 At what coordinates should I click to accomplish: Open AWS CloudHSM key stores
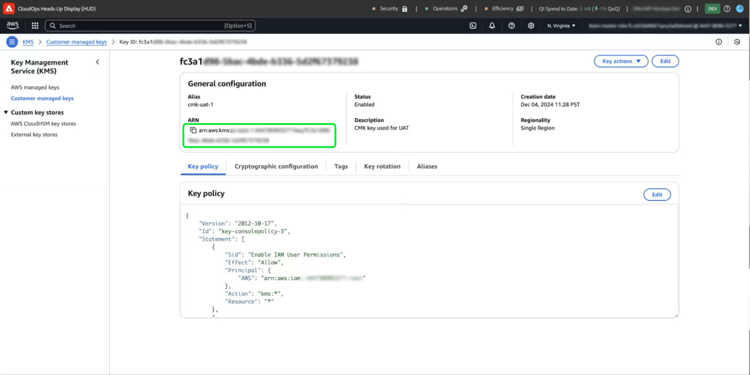point(43,123)
